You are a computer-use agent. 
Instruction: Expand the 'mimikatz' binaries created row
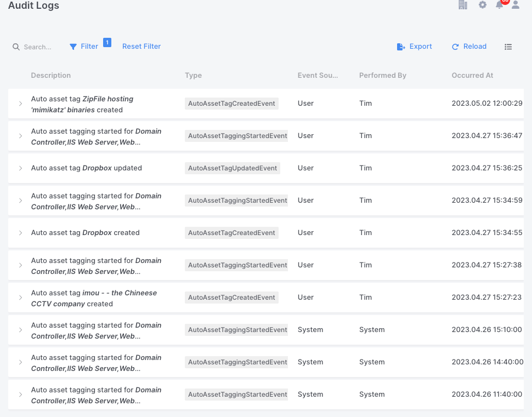(21, 104)
